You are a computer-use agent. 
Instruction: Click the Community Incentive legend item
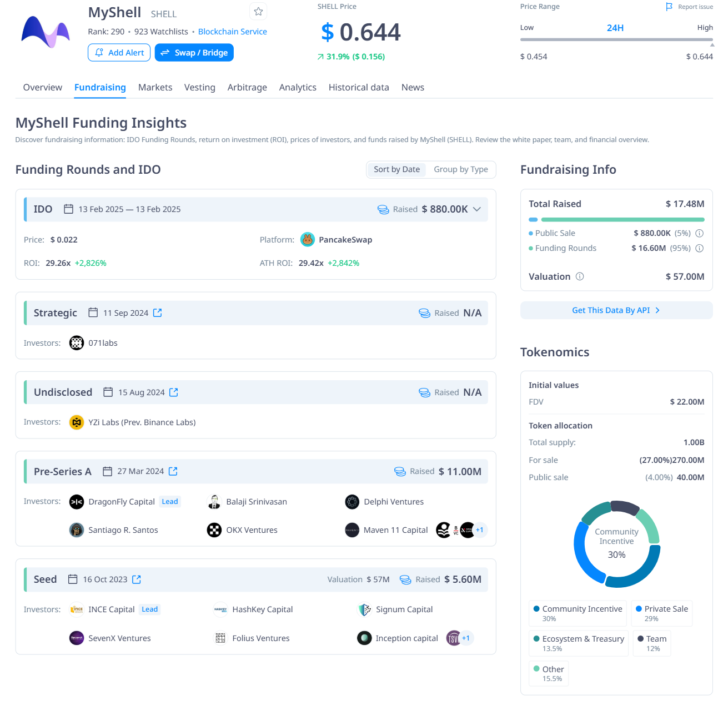point(578,613)
